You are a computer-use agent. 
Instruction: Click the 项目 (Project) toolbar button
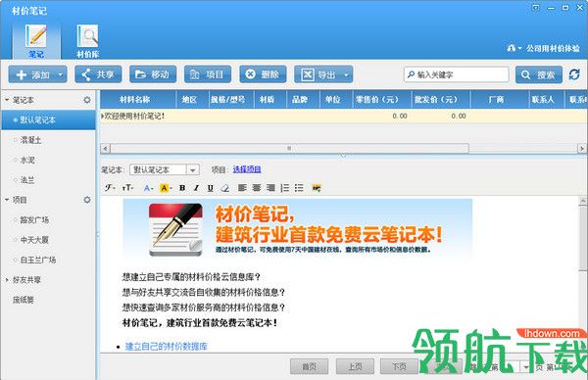click(208, 74)
